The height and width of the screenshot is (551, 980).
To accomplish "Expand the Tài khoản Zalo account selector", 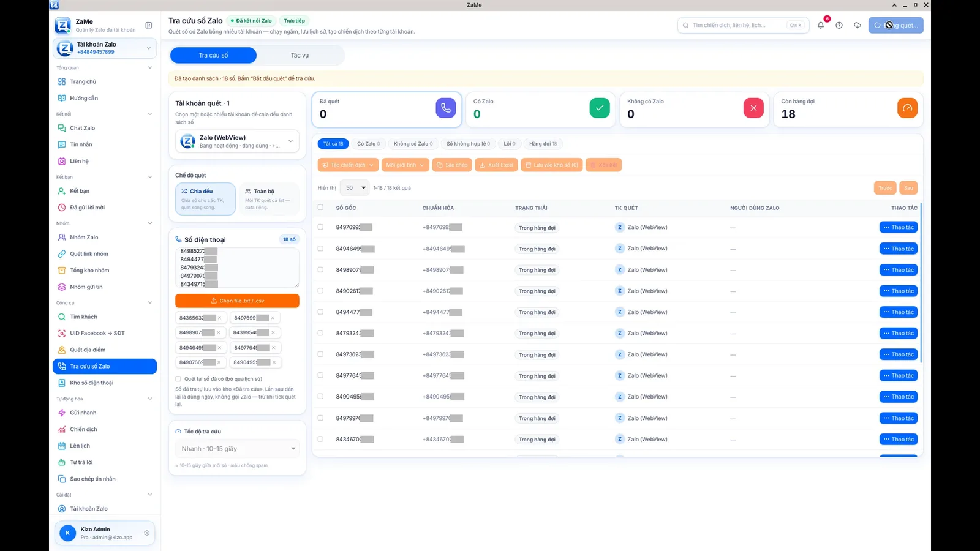I will (x=105, y=48).
